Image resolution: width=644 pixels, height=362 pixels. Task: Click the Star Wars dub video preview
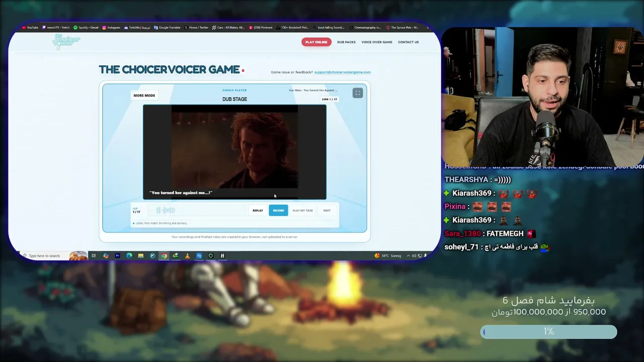[x=234, y=152]
